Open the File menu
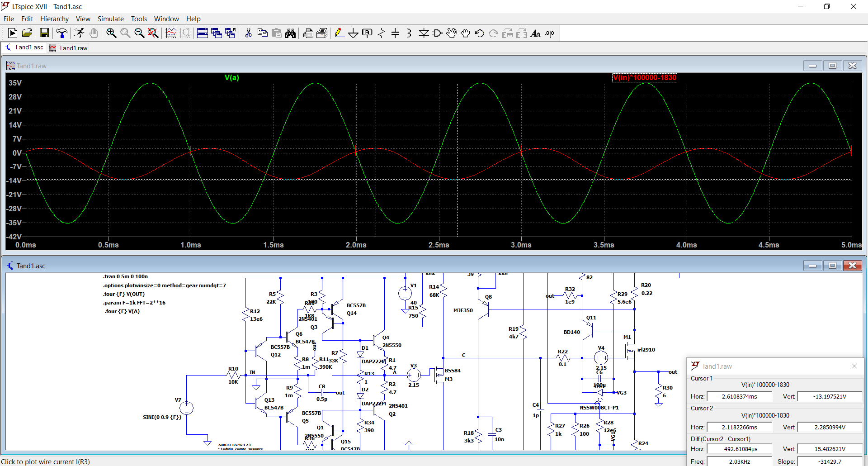The width and height of the screenshot is (868, 466). pyautogui.click(x=9, y=19)
